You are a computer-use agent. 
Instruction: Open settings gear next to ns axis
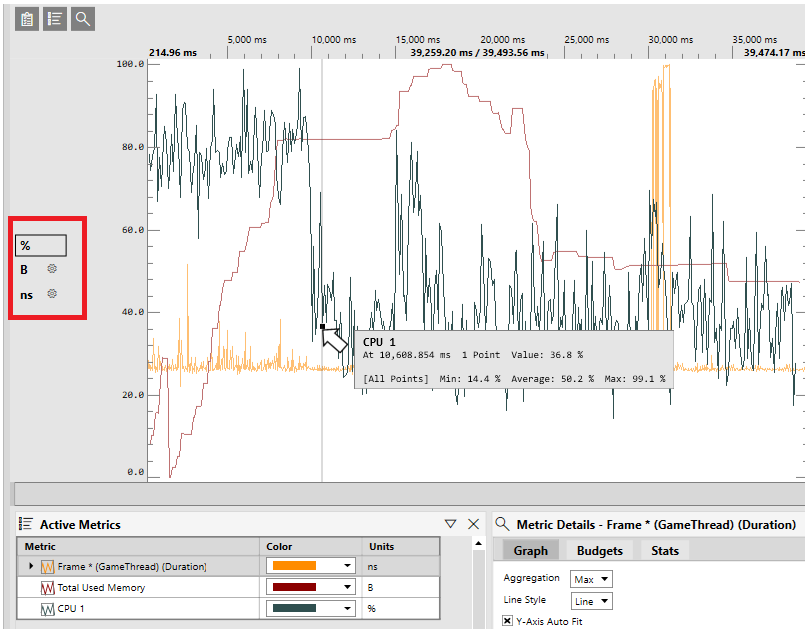52,293
